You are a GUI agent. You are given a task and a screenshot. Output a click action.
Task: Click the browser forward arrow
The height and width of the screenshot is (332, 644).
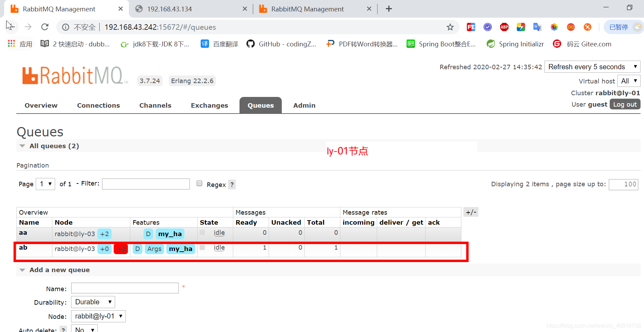coord(28,27)
